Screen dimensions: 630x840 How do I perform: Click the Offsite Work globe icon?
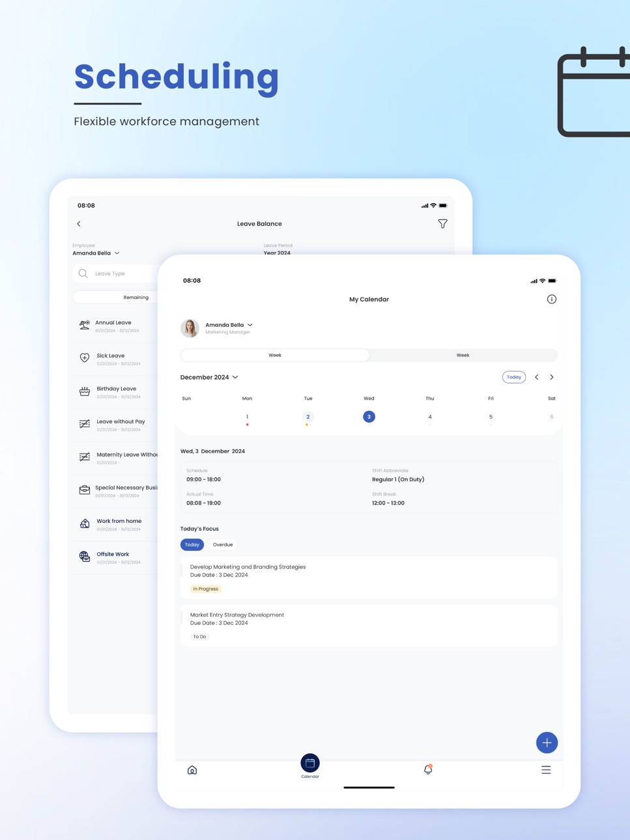[x=85, y=556]
